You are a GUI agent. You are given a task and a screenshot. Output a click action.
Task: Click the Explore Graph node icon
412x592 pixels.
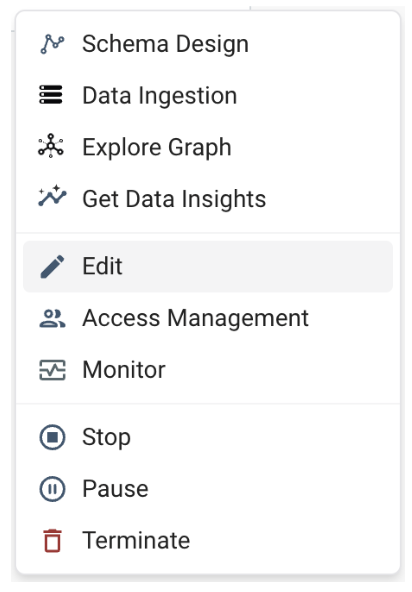(x=51, y=146)
